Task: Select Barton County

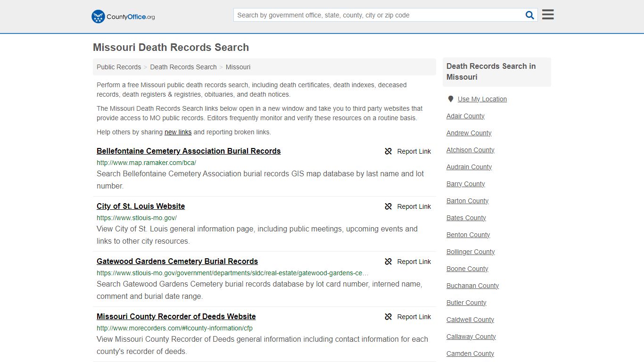Action: 468,201
